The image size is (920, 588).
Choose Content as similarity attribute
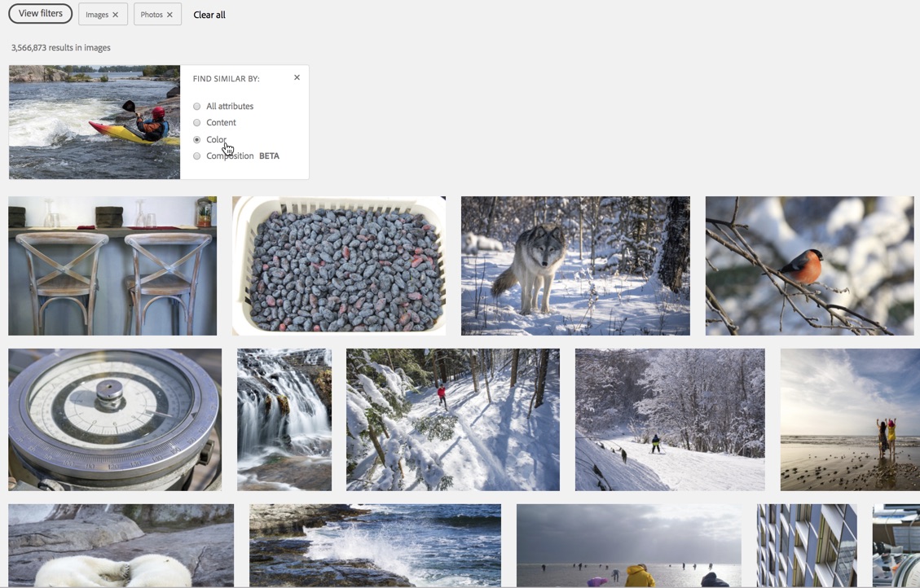coord(197,123)
